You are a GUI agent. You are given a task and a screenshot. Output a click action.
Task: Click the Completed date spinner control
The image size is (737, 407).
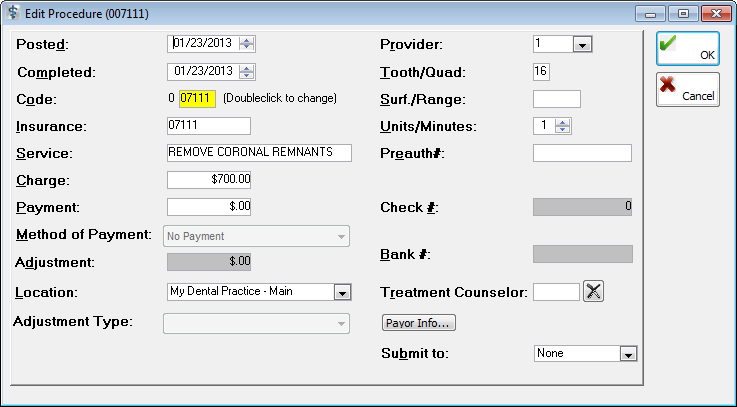tap(246, 72)
